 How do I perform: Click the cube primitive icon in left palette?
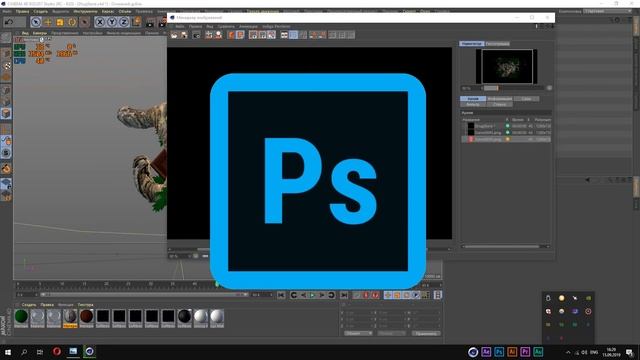pyautogui.click(x=6, y=113)
